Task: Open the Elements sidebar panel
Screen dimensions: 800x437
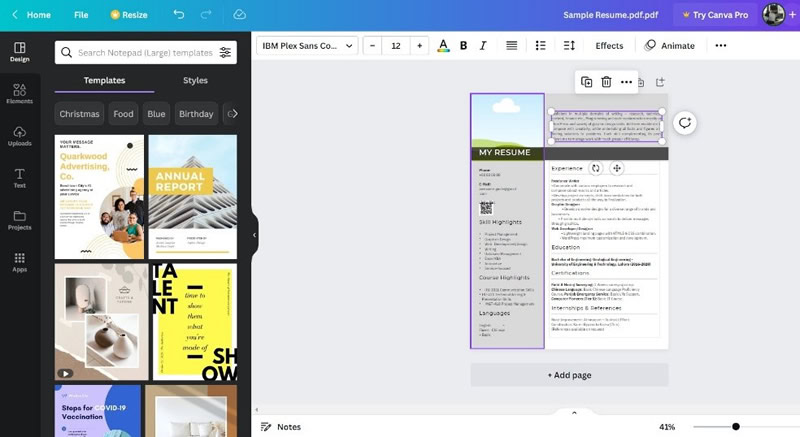Action: click(x=19, y=94)
